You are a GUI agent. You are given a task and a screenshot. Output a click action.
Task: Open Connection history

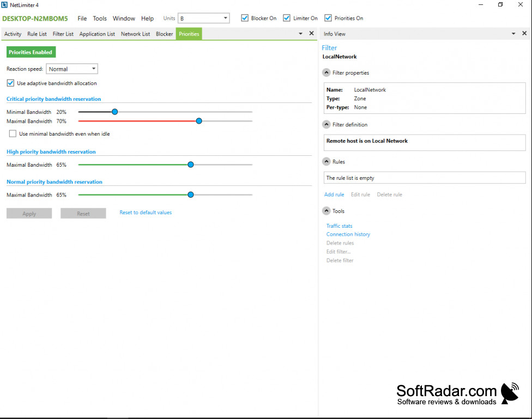pos(348,234)
